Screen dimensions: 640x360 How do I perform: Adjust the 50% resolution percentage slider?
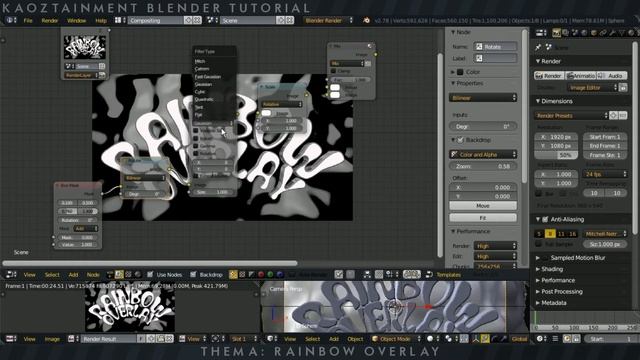coord(556,156)
